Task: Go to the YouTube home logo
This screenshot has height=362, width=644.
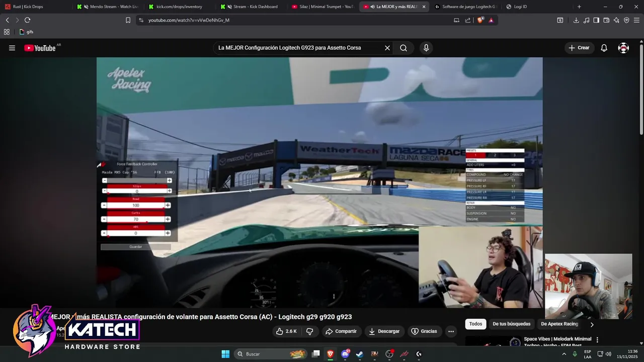Action: (40, 48)
